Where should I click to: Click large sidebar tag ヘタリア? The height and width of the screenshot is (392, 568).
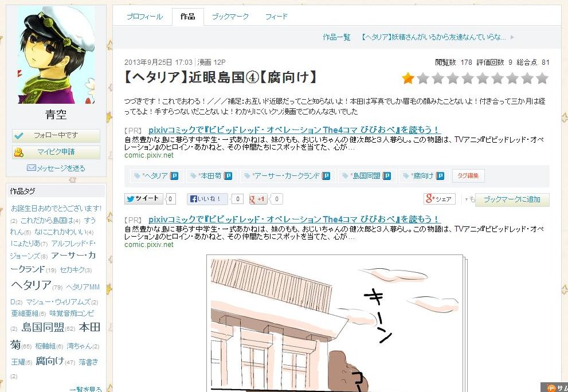[31, 285]
